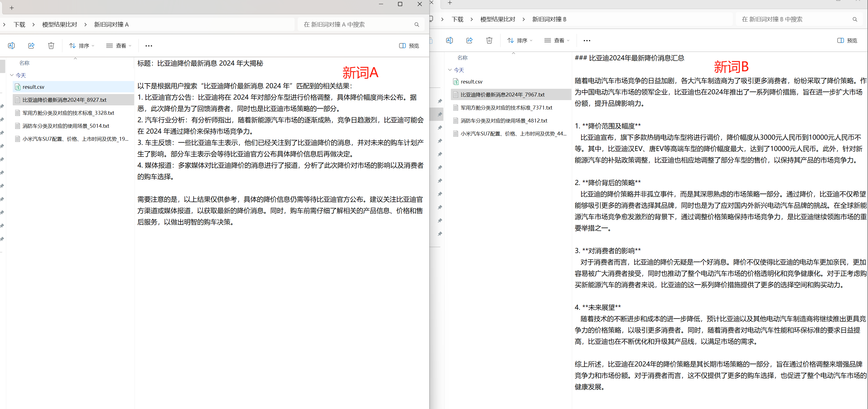Click the delete icon in window B toolbar
Screen dimensions: 868x409
[489, 40]
